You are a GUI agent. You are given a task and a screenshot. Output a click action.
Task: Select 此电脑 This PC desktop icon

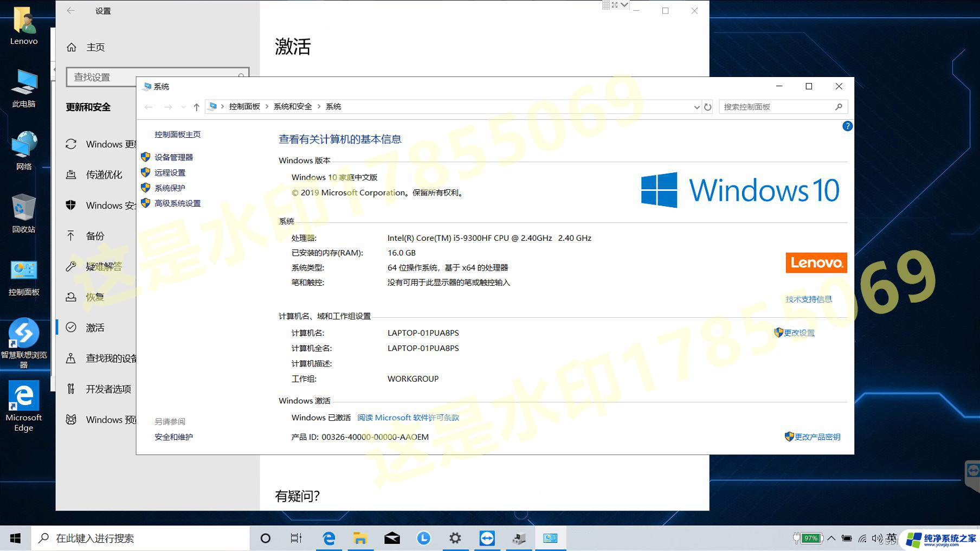[x=24, y=88]
